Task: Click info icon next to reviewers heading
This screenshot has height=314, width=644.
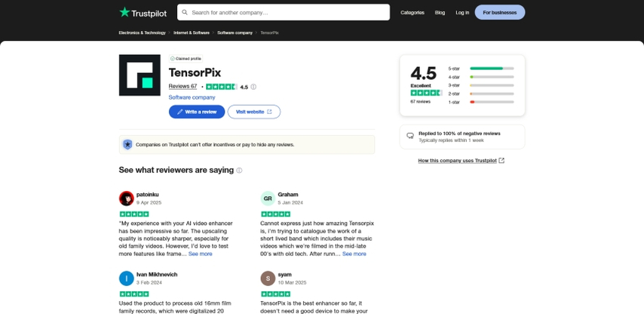Action: [239, 170]
